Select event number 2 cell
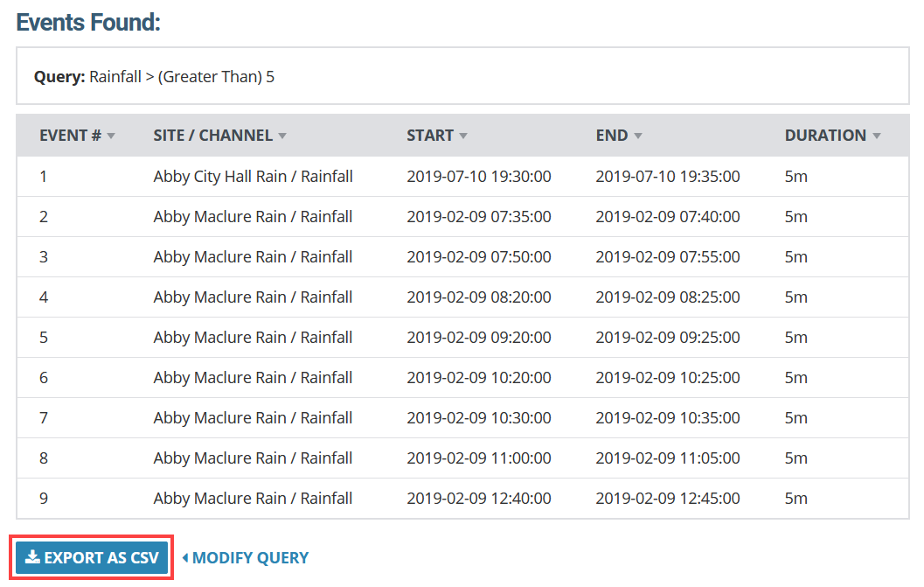This screenshot has width=924, height=587. pyautogui.click(x=44, y=216)
